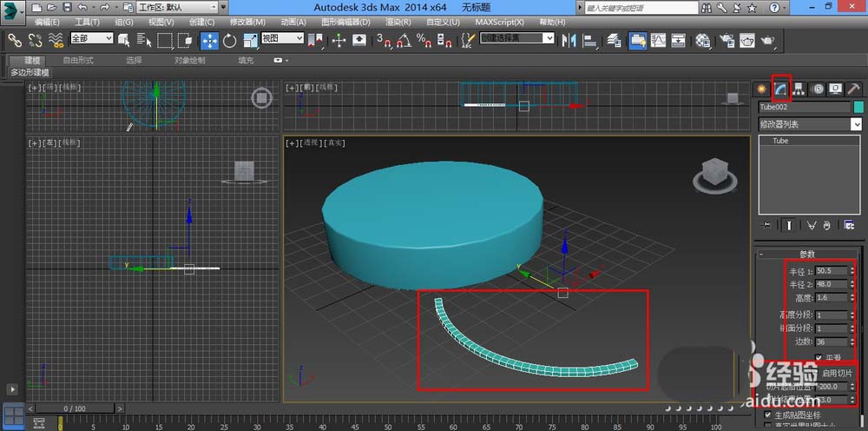Select the Select and Move tool
This screenshot has height=431, width=868.
pos(209,41)
